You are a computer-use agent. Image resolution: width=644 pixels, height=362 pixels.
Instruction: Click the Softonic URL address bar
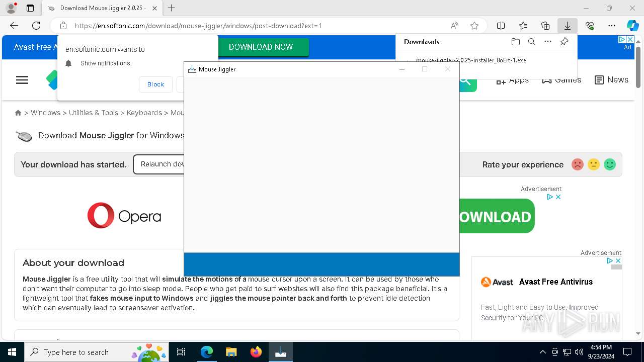[x=198, y=26]
